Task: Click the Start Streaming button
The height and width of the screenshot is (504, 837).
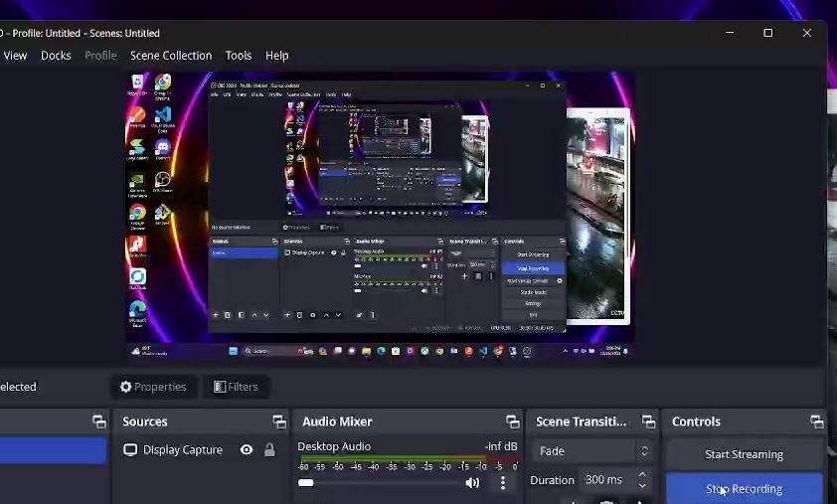Action: click(744, 454)
